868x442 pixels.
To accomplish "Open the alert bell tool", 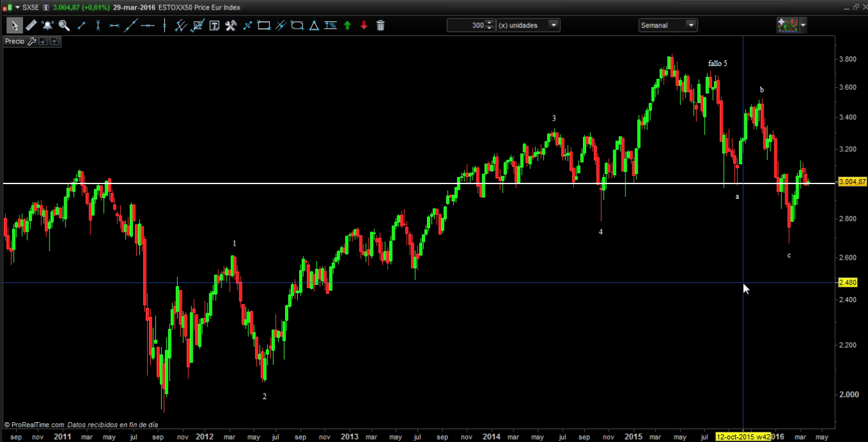I will (x=48, y=25).
